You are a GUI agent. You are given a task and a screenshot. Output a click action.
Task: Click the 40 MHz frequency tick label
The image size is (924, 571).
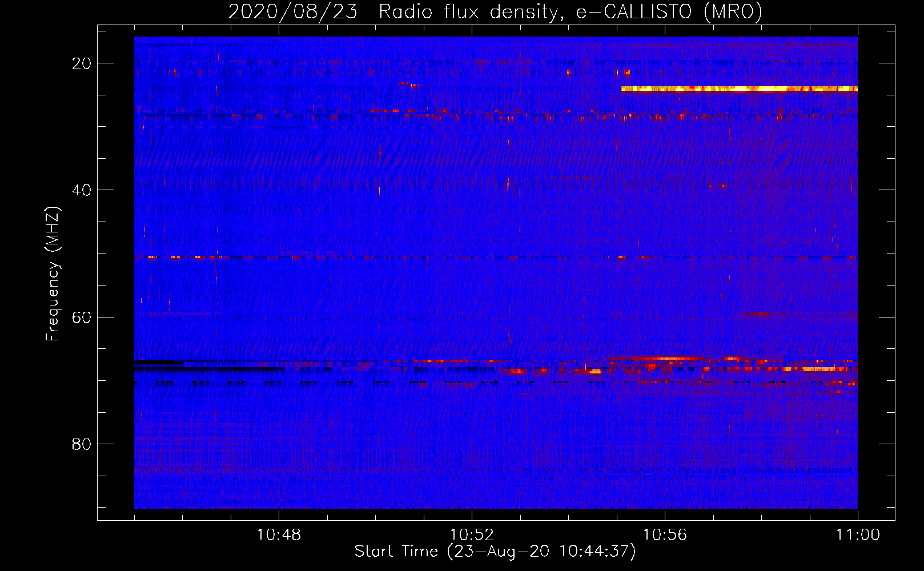coord(82,190)
